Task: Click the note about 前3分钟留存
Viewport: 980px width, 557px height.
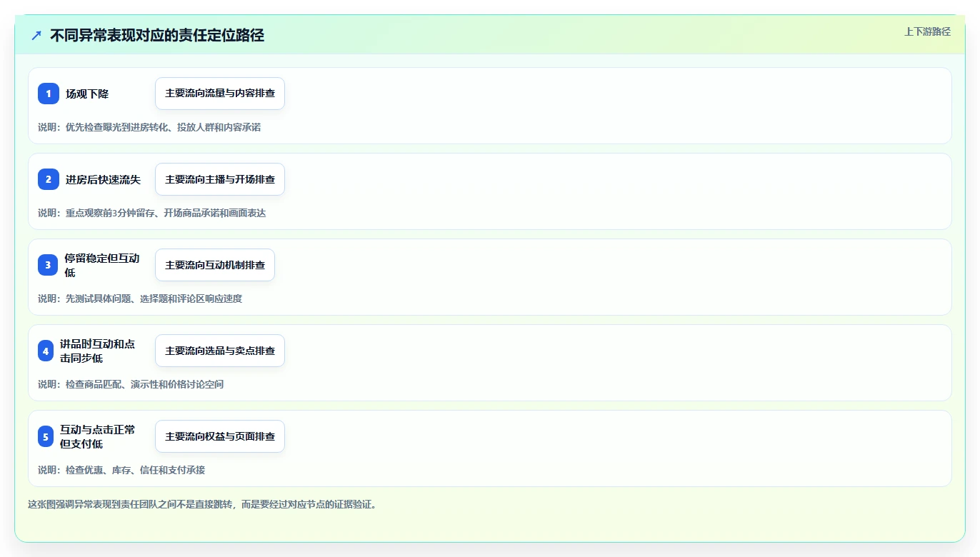Action: point(151,213)
